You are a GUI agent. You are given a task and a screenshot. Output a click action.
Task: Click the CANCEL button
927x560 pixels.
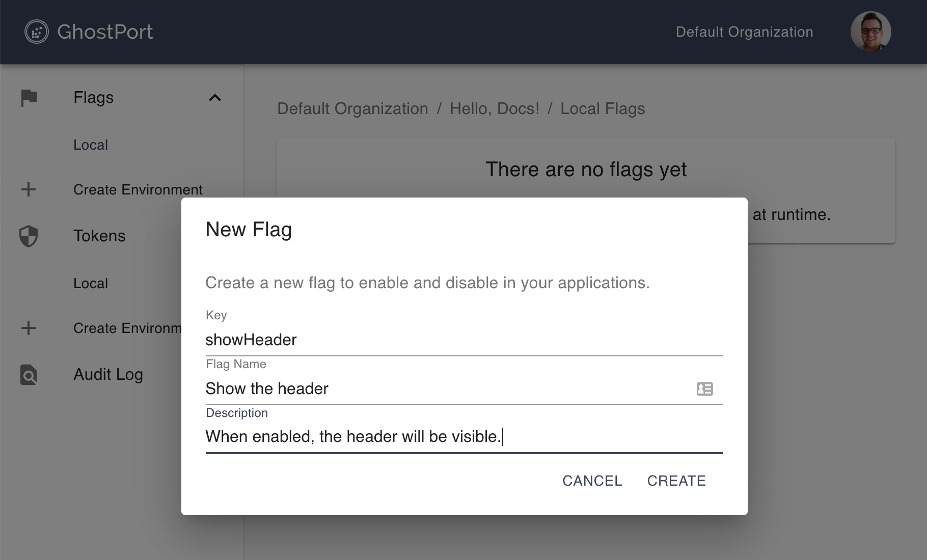click(592, 481)
